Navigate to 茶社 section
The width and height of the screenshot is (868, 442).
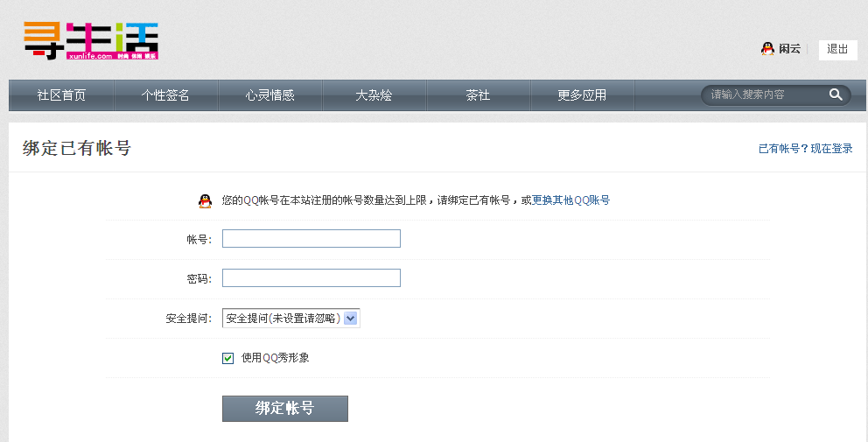[x=478, y=95]
